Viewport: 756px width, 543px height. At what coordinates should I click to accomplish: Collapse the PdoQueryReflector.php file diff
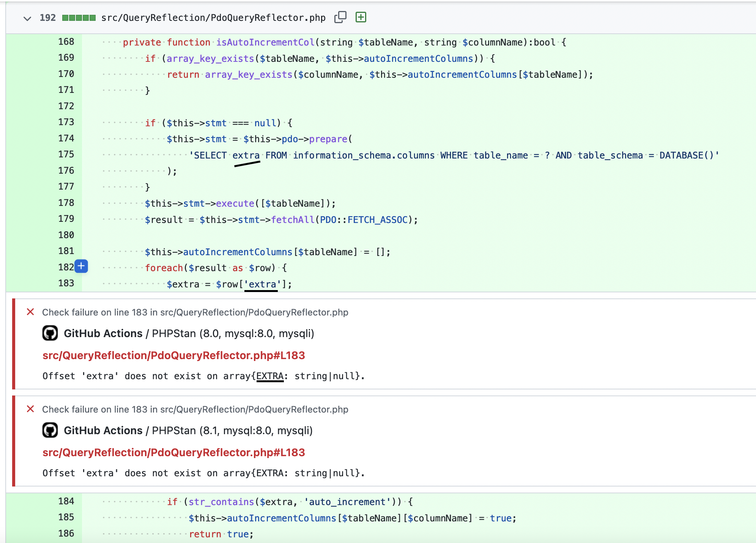pos(27,18)
